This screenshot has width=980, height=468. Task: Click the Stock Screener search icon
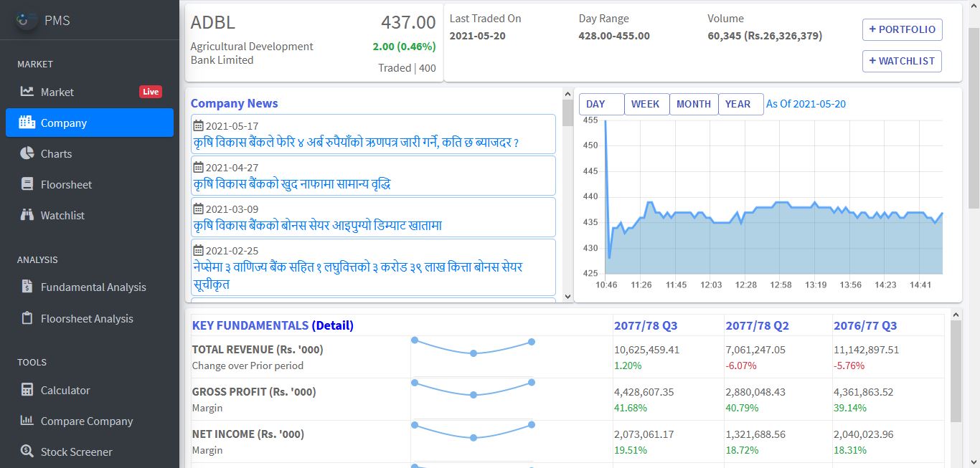(x=27, y=452)
